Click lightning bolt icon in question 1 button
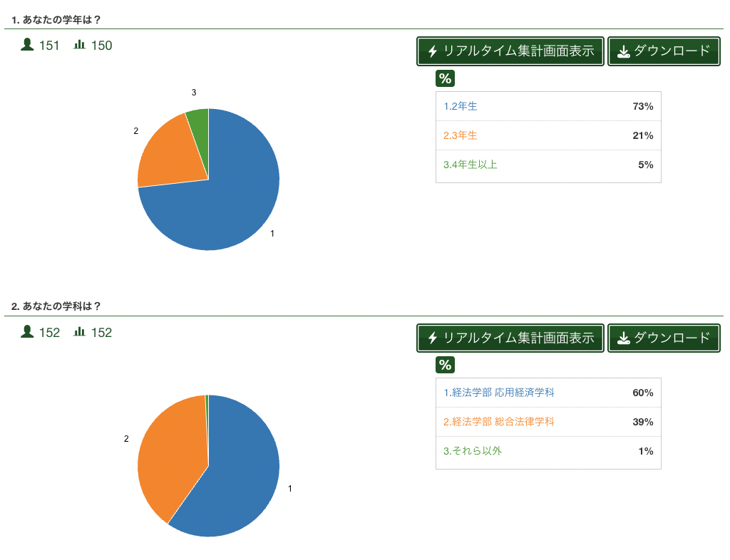The width and height of the screenshot is (730, 560). pyautogui.click(x=433, y=51)
